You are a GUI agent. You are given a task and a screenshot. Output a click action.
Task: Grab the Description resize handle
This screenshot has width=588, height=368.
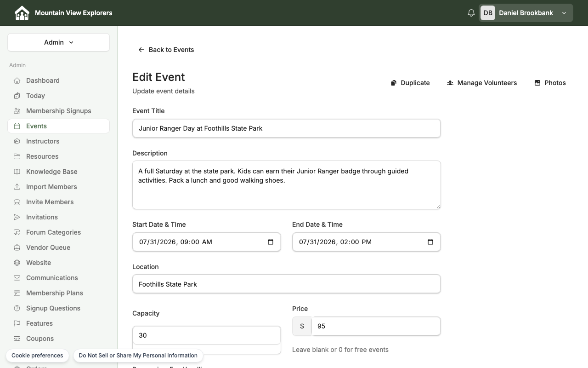click(x=438, y=206)
